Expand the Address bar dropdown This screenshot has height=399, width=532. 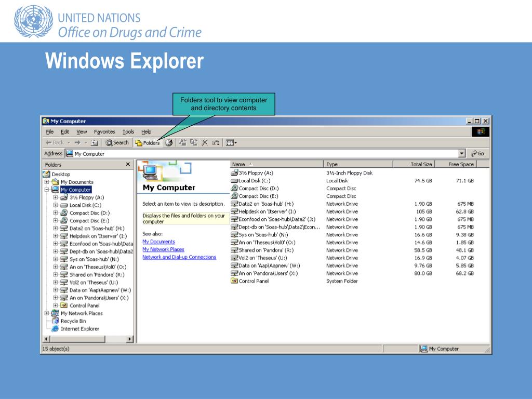462,154
